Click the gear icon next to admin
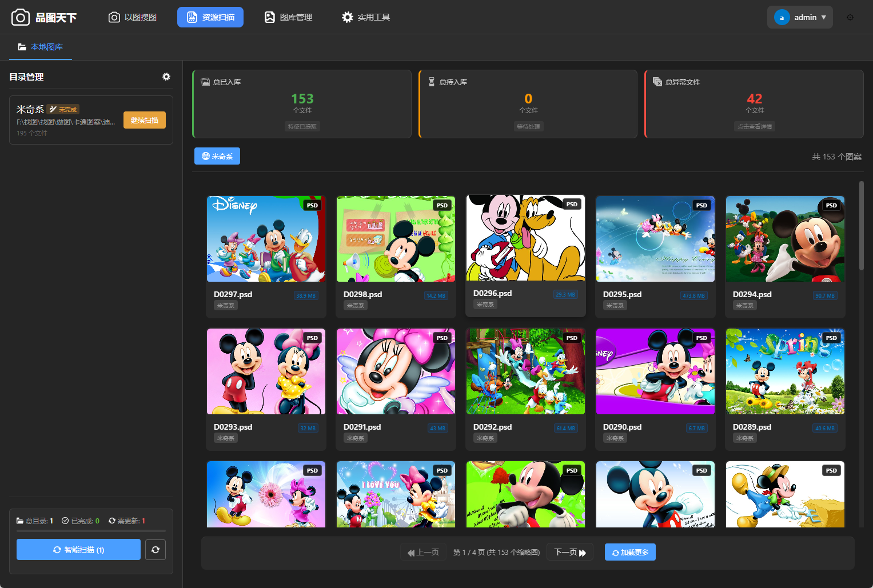This screenshot has width=873, height=588. [x=850, y=18]
